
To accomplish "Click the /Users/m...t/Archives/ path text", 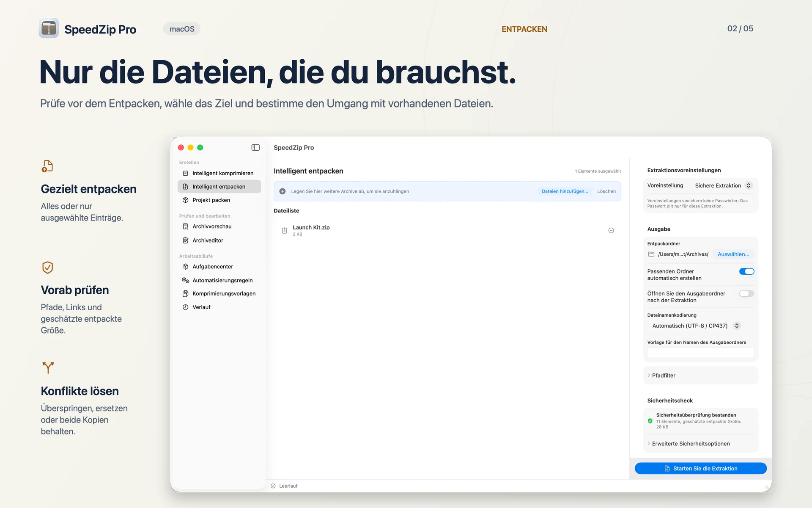I will [x=683, y=254].
